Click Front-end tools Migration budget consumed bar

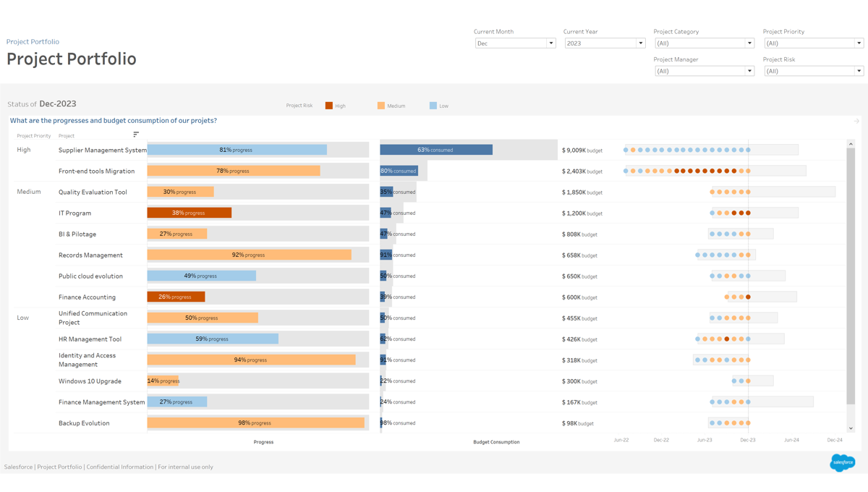399,171
